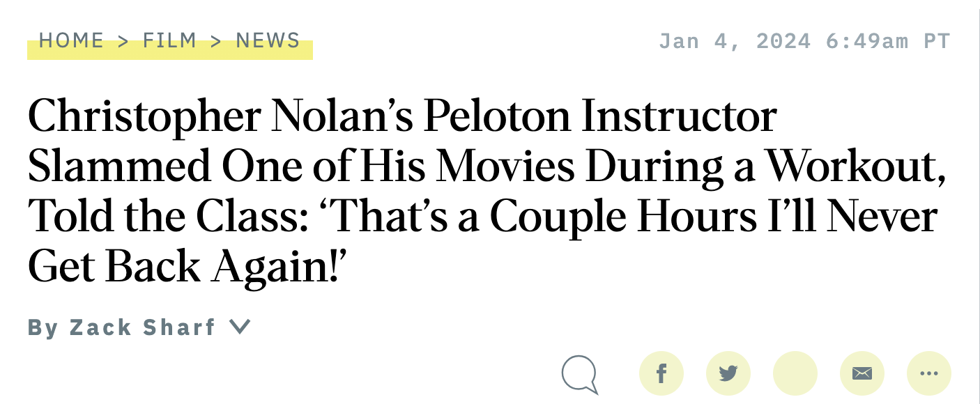
Task: Click the Twitter bird share icon
Action: [x=728, y=373]
